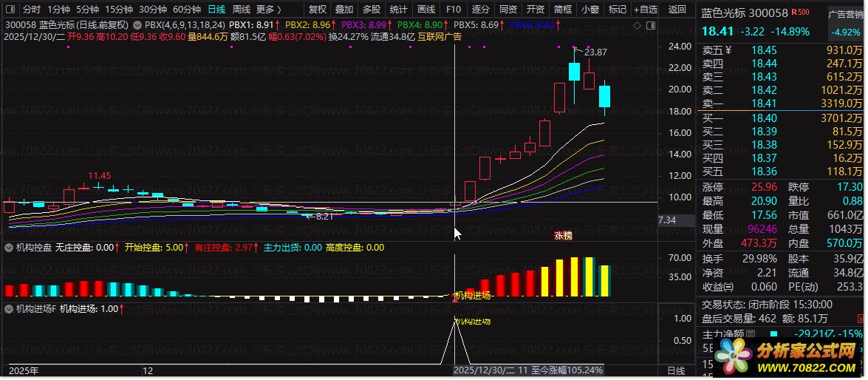Click the 机构进场 signal label in the middle panel
Viewport: 868px width, 380px height.
tap(471, 295)
